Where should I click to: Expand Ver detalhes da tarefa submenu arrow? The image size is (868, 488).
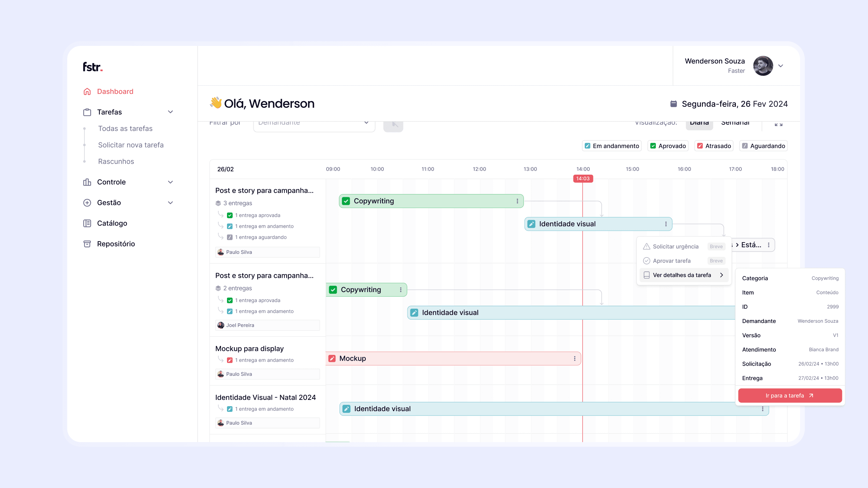(722, 275)
